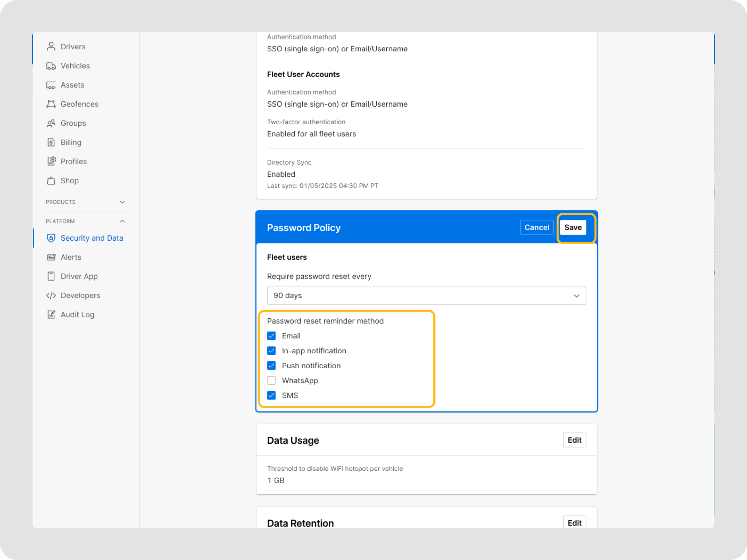This screenshot has height=560, width=747.
Task: Toggle Push notification reminder checkbox
Action: 271,365
